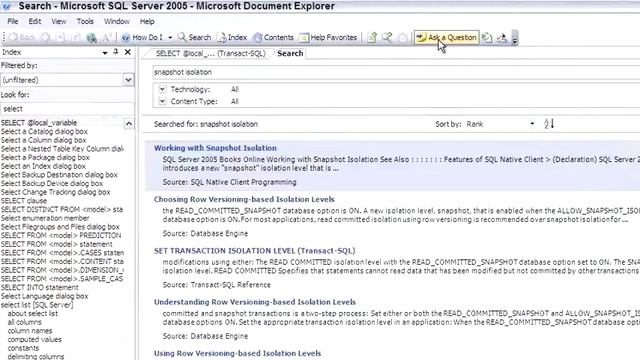640x360 pixels.
Task: Toggle auto-hide pin on Index panel
Action: 116,52
